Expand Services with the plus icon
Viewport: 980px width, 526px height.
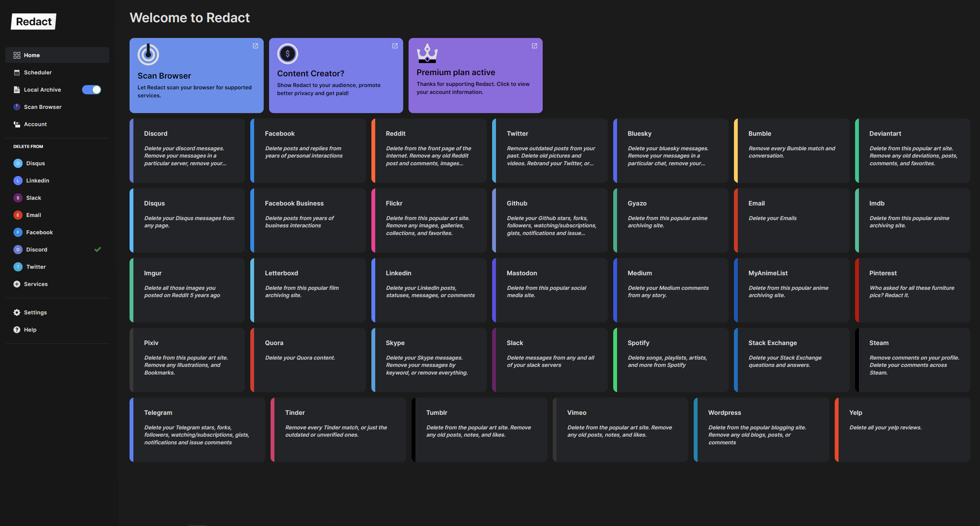pos(17,284)
